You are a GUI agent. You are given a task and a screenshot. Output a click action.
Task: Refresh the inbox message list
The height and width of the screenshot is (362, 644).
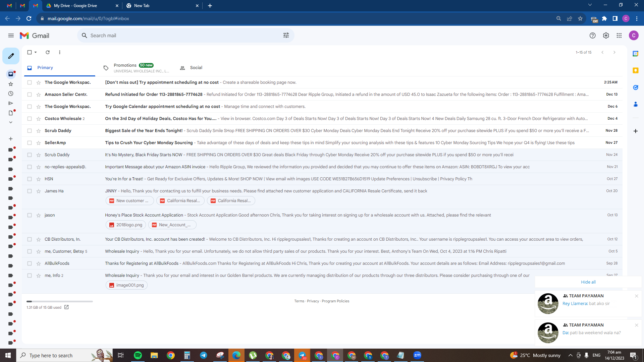pos(48,52)
